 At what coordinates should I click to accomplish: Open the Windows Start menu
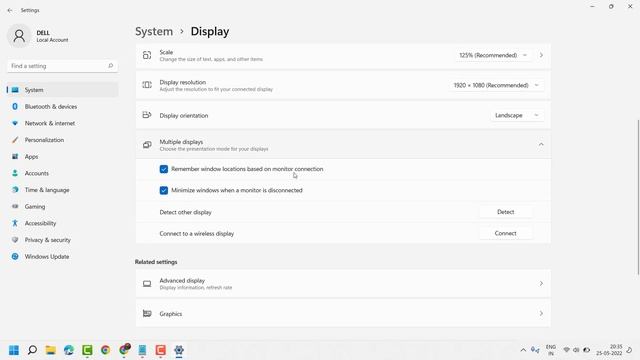pyautogui.click(x=14, y=350)
